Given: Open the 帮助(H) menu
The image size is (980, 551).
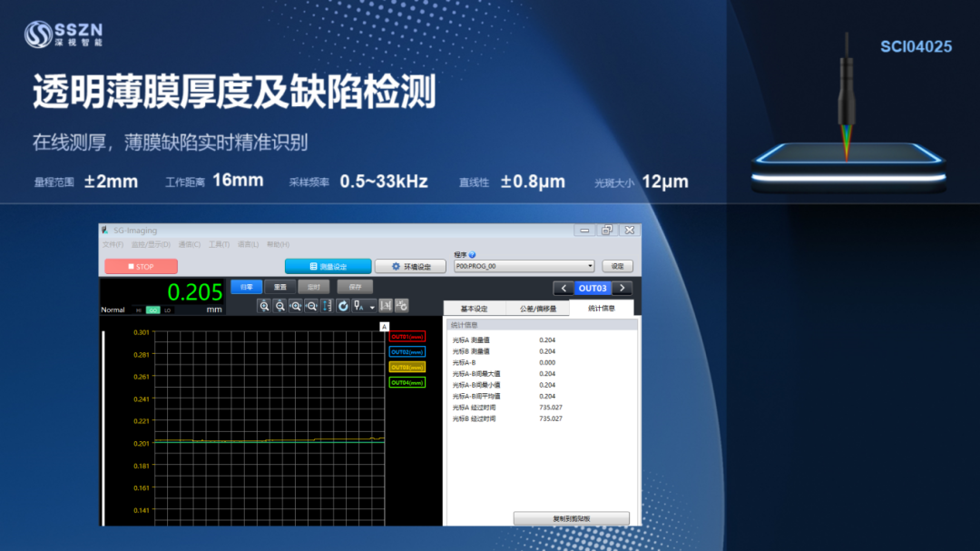Looking at the screenshot, I should pyautogui.click(x=279, y=244).
